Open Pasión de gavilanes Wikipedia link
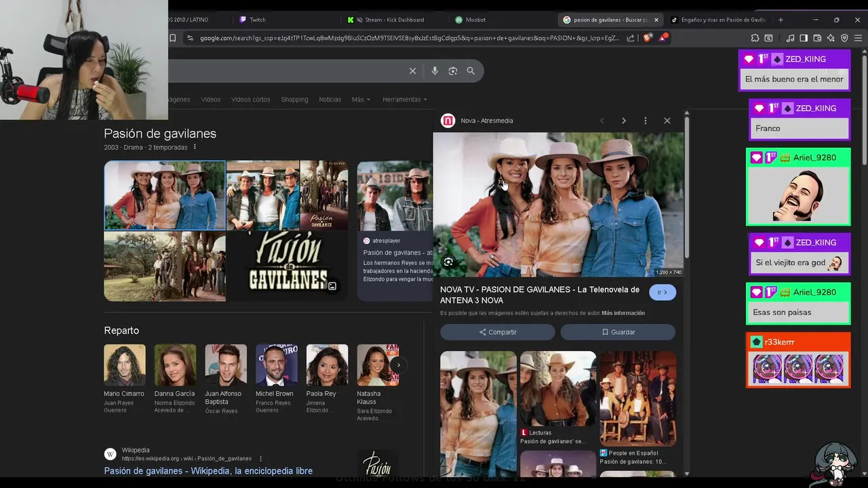 coord(208,471)
